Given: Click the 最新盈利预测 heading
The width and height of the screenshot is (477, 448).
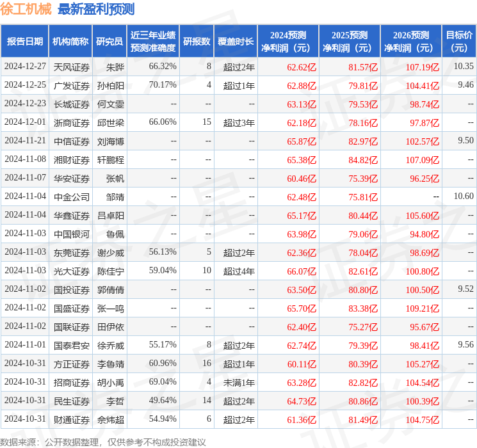Looking at the screenshot, I should [96, 9].
